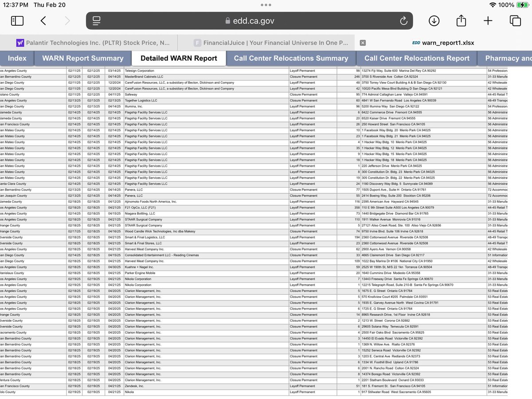Close the warn_report1.xlsx tab

coord(363,43)
